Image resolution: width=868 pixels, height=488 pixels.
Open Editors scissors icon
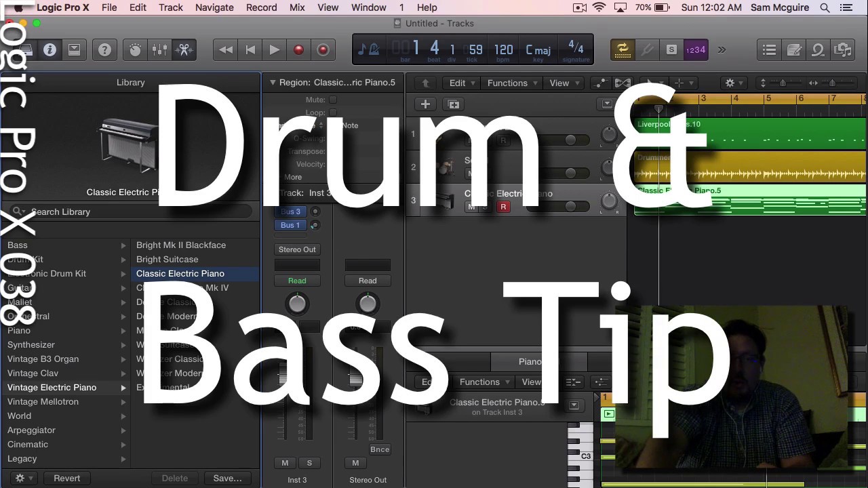tap(184, 49)
